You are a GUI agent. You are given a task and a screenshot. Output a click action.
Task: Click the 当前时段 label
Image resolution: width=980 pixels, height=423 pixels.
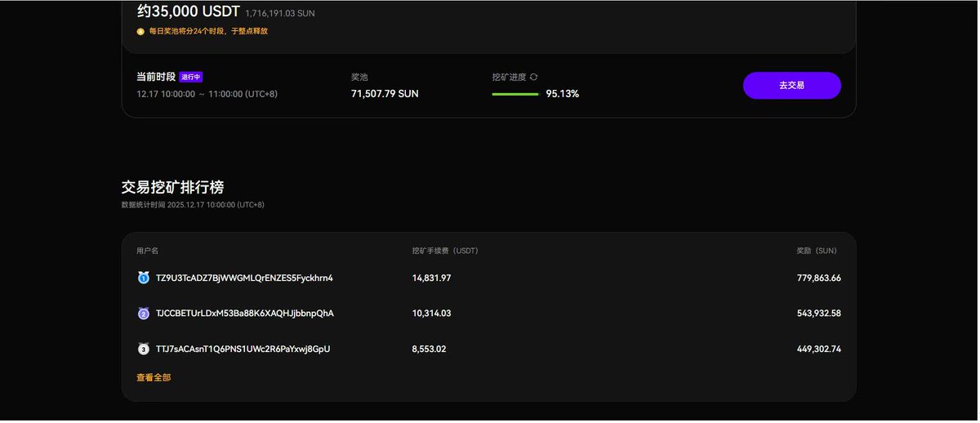point(156,77)
